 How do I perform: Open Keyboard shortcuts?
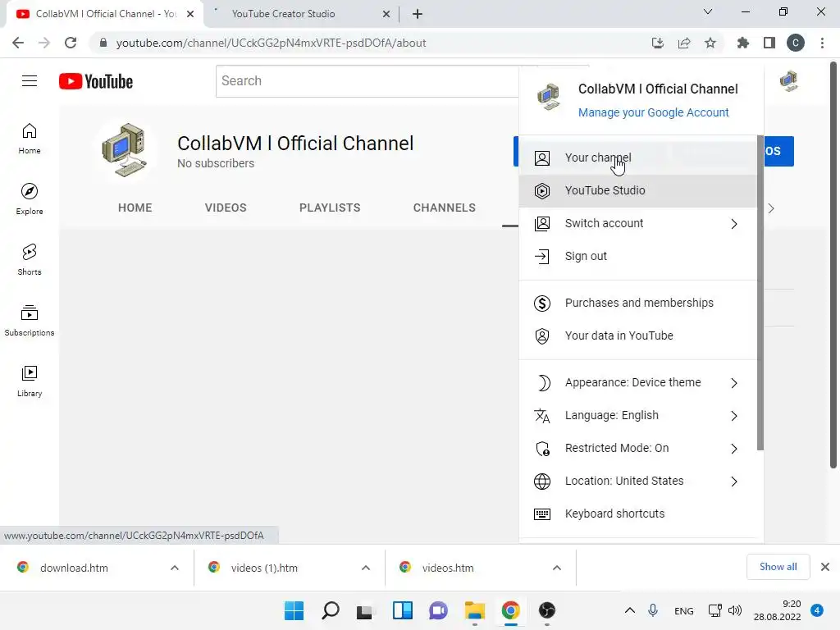point(637,514)
